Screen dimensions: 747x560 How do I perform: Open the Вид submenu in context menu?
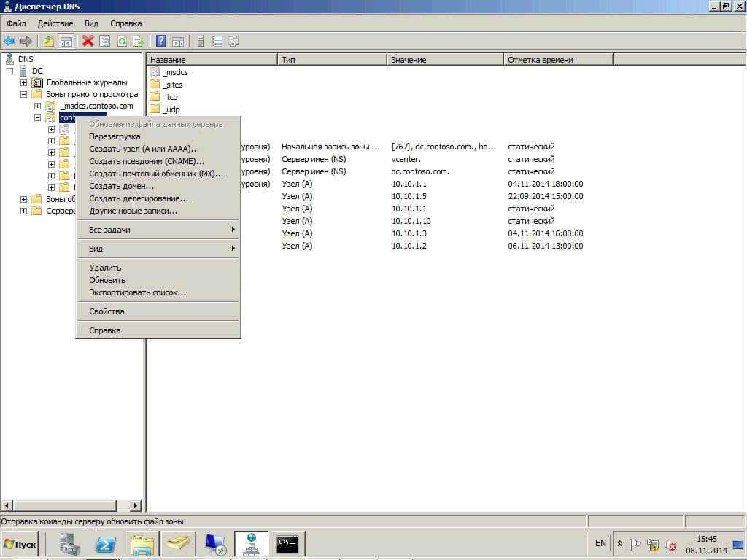click(158, 249)
